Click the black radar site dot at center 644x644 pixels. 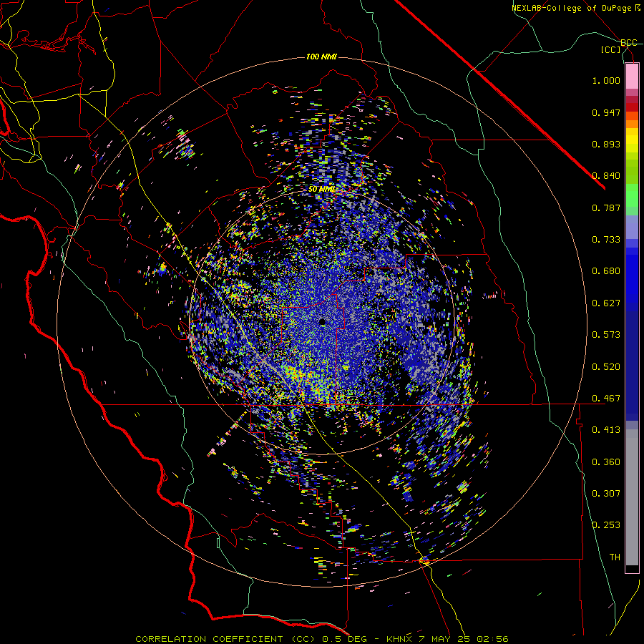click(323, 321)
